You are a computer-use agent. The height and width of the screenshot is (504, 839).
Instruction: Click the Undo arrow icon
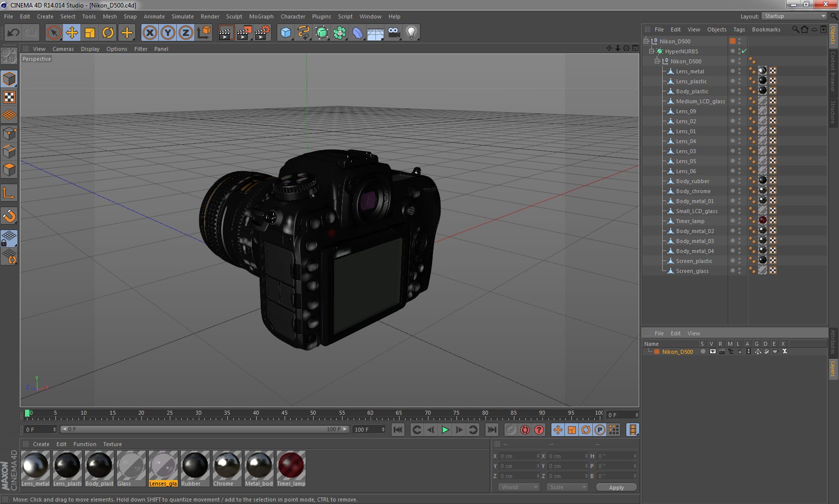(13, 33)
